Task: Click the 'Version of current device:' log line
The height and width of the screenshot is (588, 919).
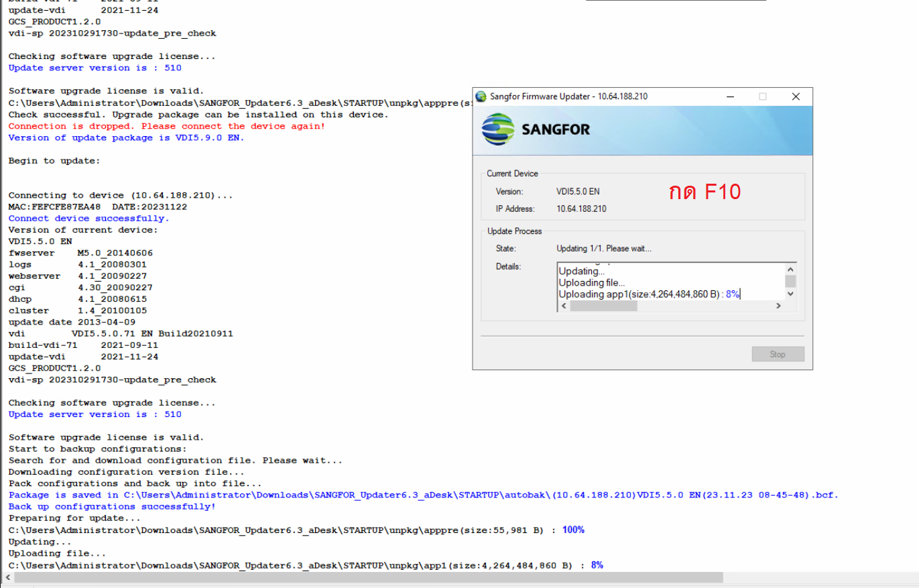Action: [83, 230]
